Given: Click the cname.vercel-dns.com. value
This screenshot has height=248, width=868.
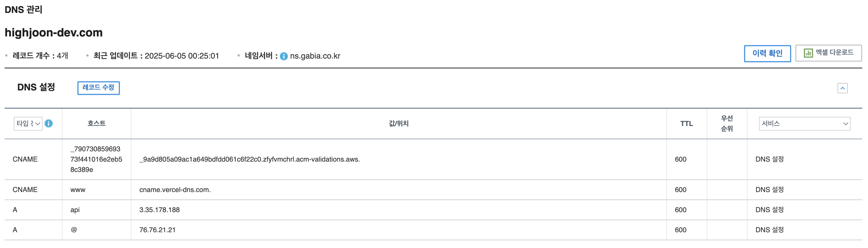Looking at the screenshot, I should 175,190.
